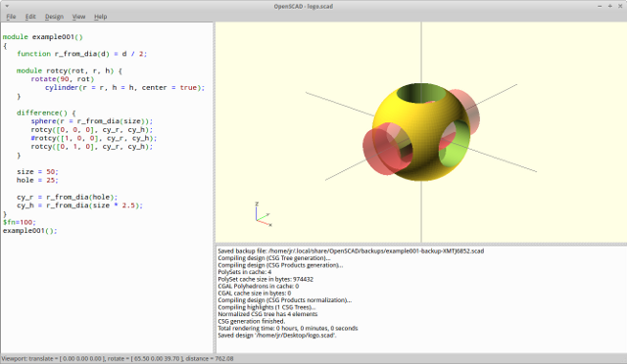Viewport: 627px width, 364px height.
Task: Open the View menu
Action: tap(78, 17)
